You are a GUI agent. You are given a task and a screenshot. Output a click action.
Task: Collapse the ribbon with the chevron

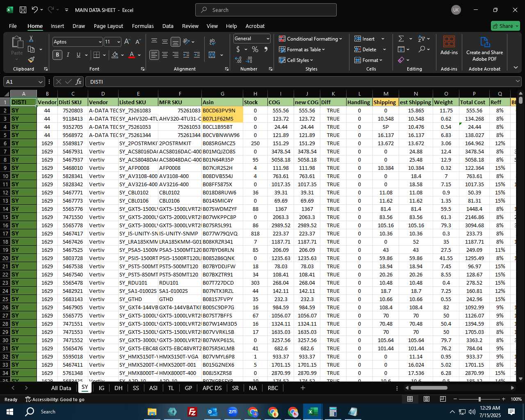tap(516, 68)
